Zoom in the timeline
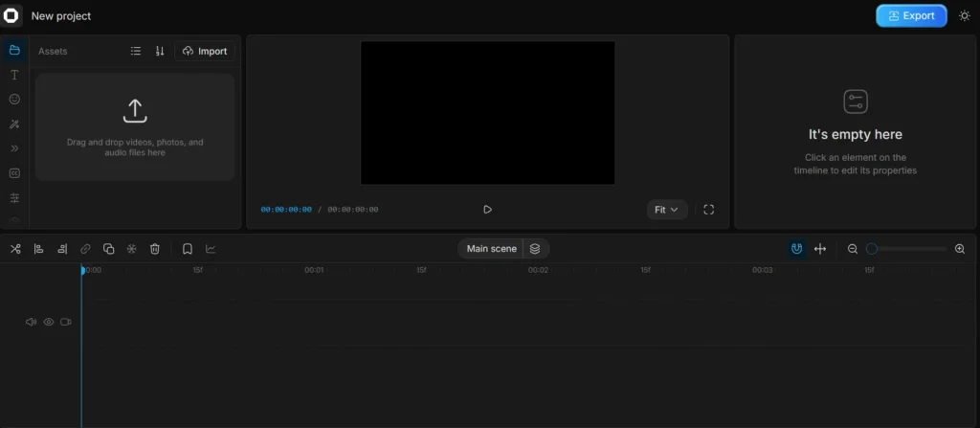The image size is (980, 428). (x=960, y=249)
